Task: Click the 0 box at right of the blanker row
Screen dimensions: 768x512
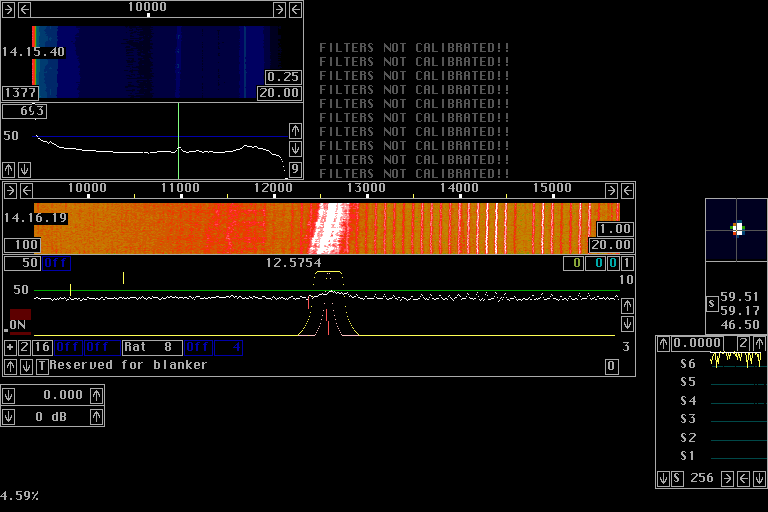Action: 611,366
